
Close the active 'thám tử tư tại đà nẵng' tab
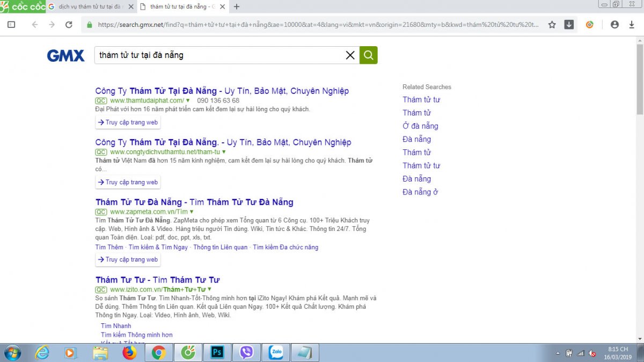(x=222, y=7)
